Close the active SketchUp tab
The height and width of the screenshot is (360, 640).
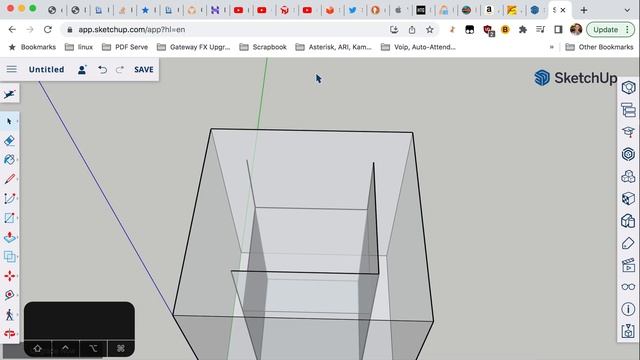563,10
